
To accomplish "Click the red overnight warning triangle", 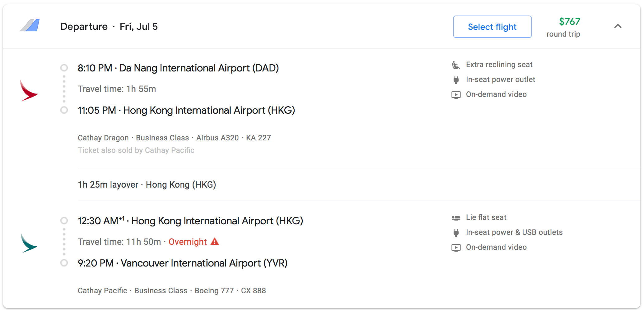I will [215, 241].
